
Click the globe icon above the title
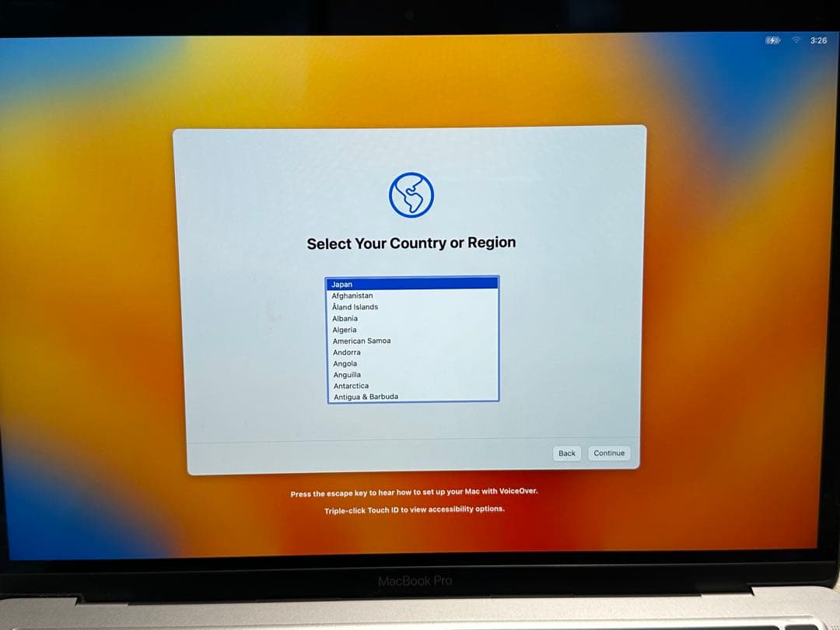pyautogui.click(x=411, y=194)
